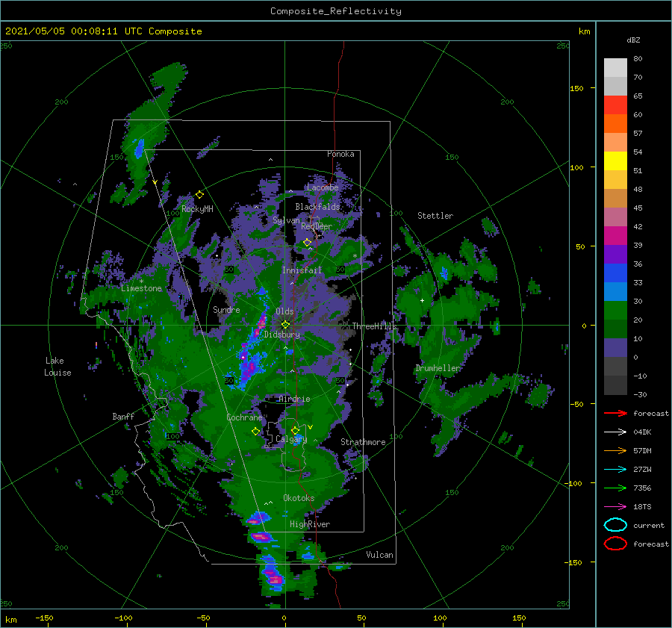The width and height of the screenshot is (672, 628).
Task: Click the 65 dBZ legend value
Action: 638,96
